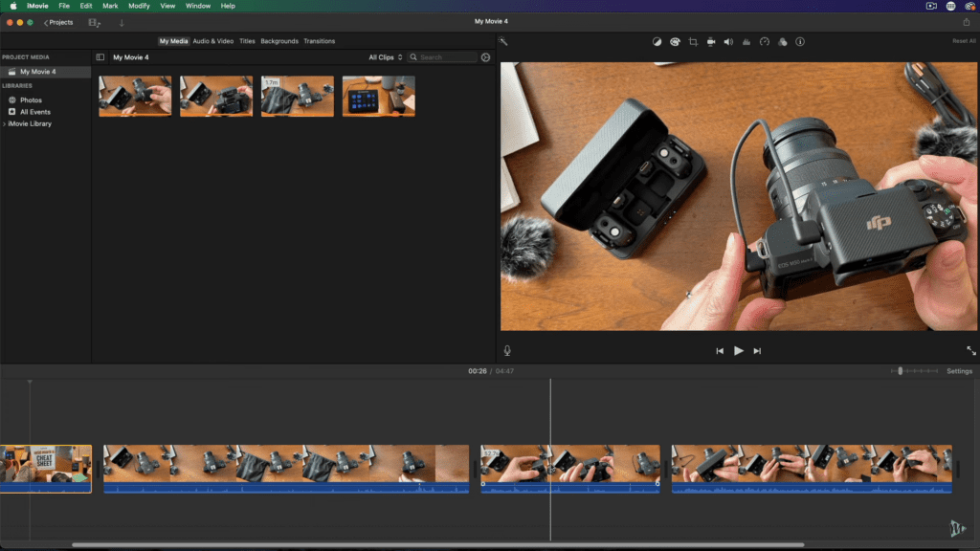Viewport: 980px width, 551px height.
Task: Select the media clip labeled 1.7m
Action: point(298,97)
